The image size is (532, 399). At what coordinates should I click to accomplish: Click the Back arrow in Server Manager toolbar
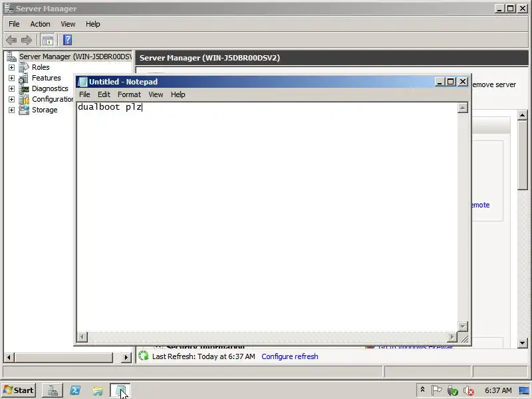[x=11, y=41]
